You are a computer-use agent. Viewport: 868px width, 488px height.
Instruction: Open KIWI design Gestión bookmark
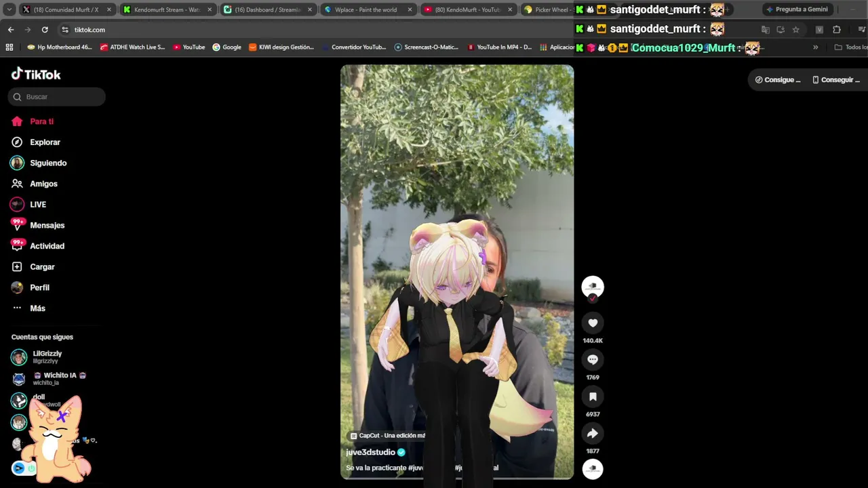[281, 47]
